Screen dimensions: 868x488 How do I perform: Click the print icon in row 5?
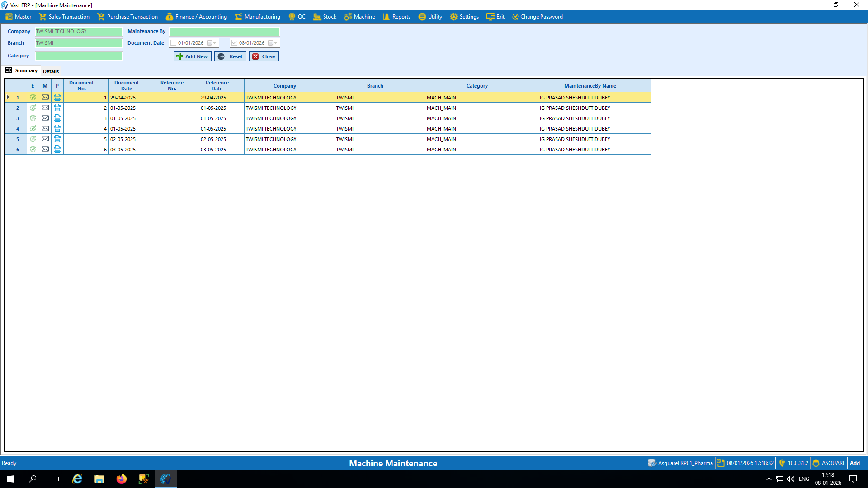pos(57,139)
